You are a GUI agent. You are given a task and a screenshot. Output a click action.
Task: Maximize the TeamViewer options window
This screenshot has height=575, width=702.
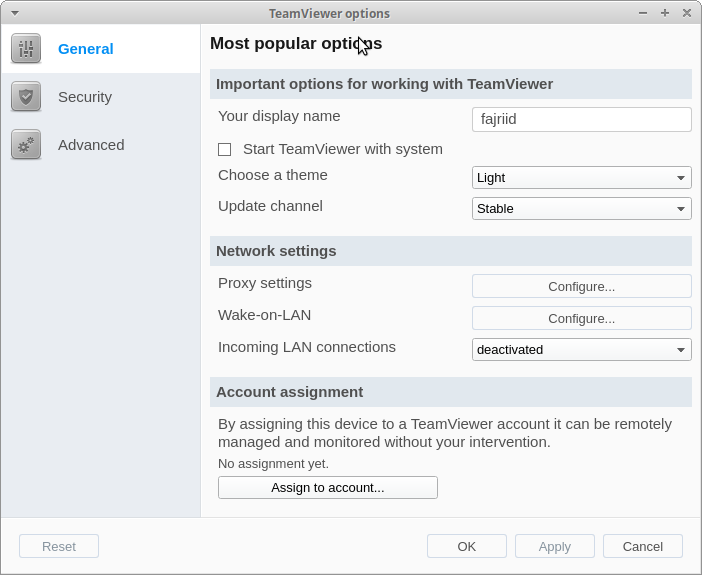click(x=665, y=13)
